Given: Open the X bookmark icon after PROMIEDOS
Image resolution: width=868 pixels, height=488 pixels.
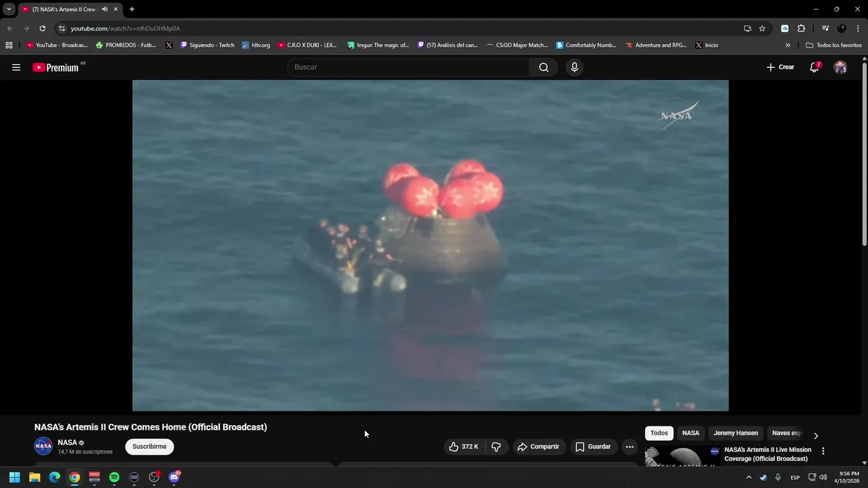Looking at the screenshot, I should pyautogui.click(x=169, y=45).
